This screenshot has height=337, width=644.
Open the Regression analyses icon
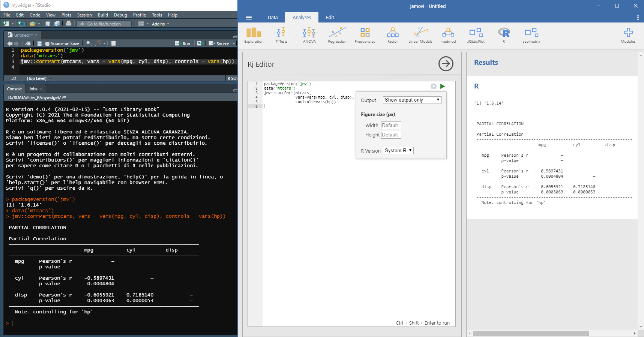337,36
